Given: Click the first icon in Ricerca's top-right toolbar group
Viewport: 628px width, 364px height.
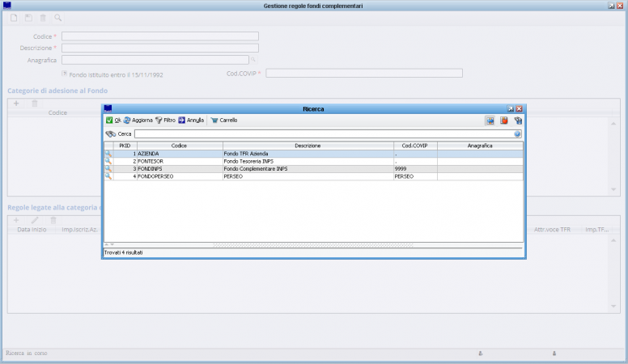Looking at the screenshot, I should [x=490, y=121].
